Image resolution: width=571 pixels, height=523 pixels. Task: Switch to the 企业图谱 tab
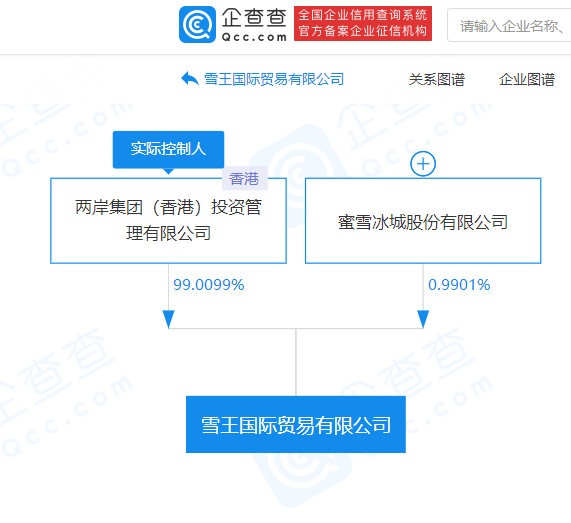click(527, 79)
